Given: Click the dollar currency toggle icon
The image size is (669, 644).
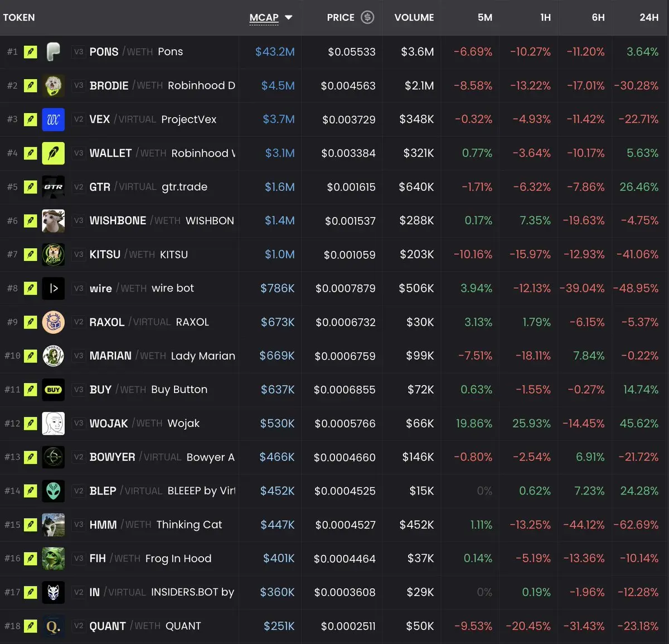Looking at the screenshot, I should [367, 17].
